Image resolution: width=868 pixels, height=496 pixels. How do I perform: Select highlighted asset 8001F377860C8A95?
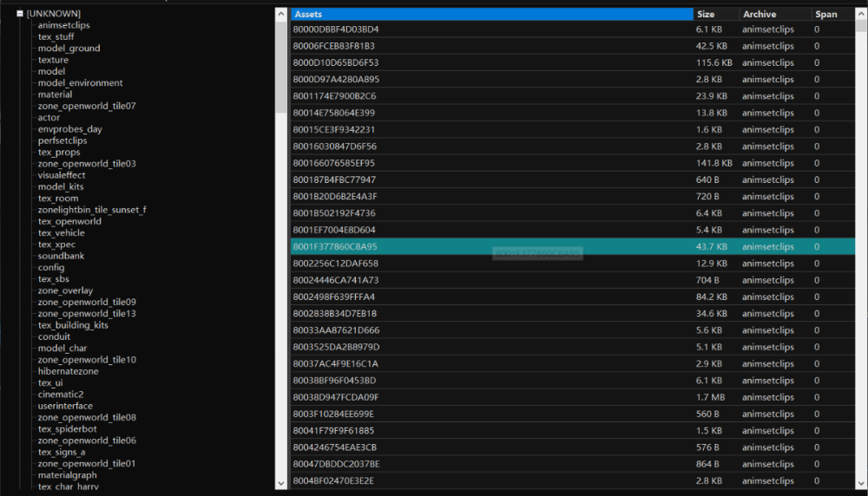click(x=573, y=246)
